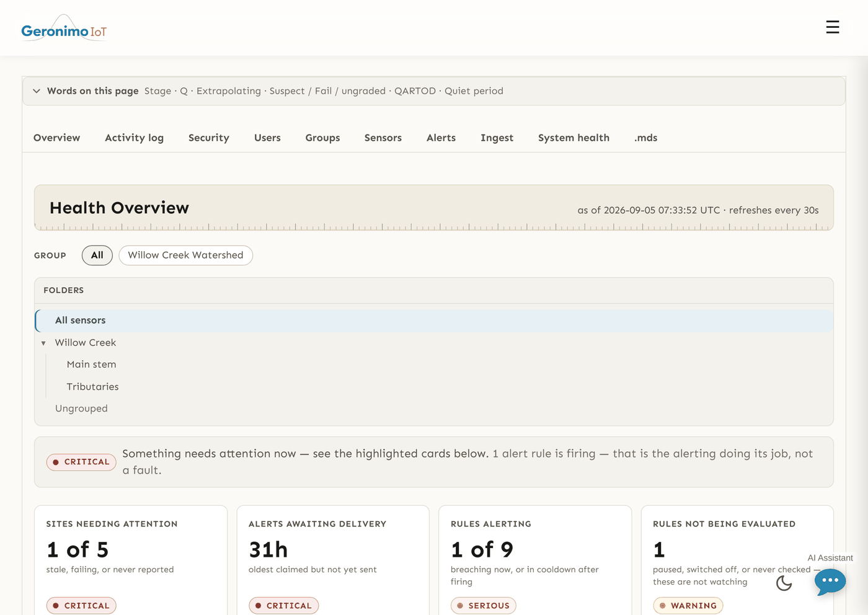Click the 'as of 2026-09-05 07:33:52 UTC' timestamp
This screenshot has height=615, width=868.
tap(649, 210)
